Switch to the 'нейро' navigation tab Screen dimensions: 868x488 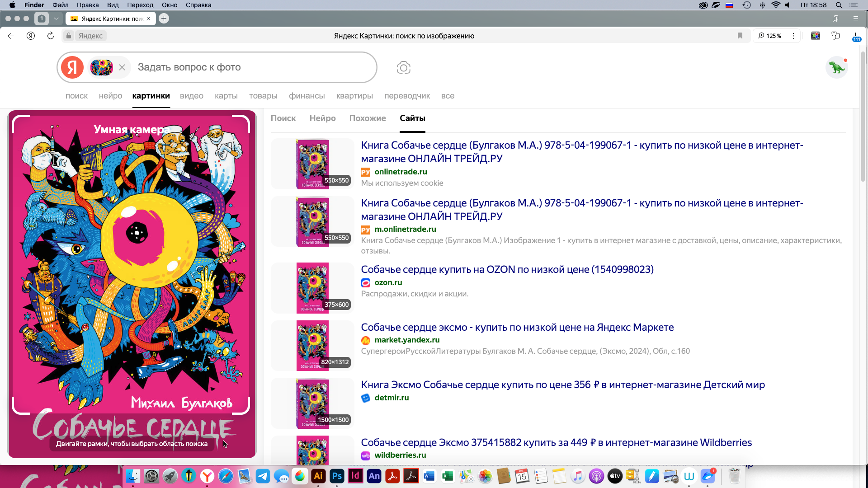tap(110, 96)
